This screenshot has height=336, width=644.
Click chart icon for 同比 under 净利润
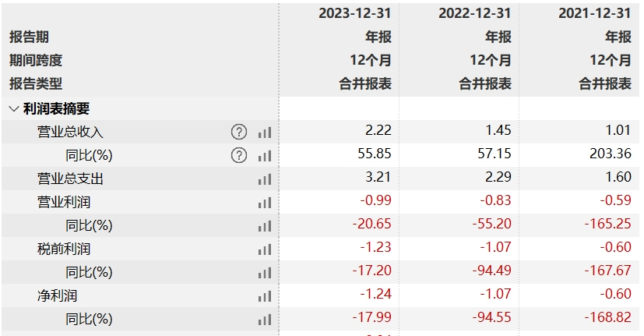(265, 320)
